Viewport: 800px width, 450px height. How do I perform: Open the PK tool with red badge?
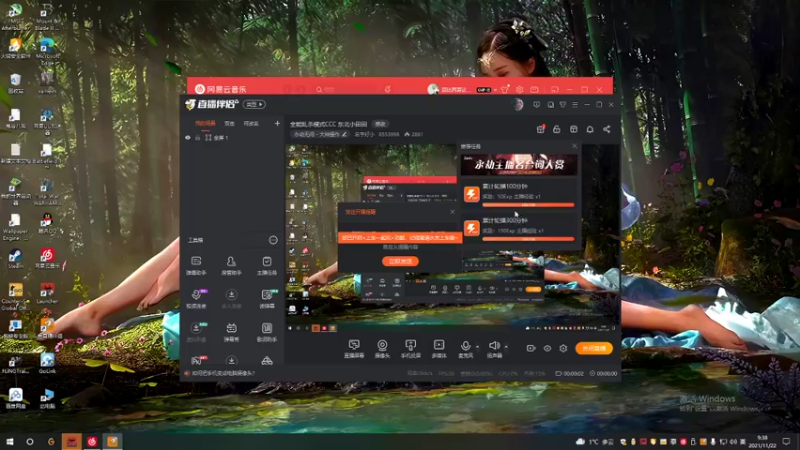(197, 360)
